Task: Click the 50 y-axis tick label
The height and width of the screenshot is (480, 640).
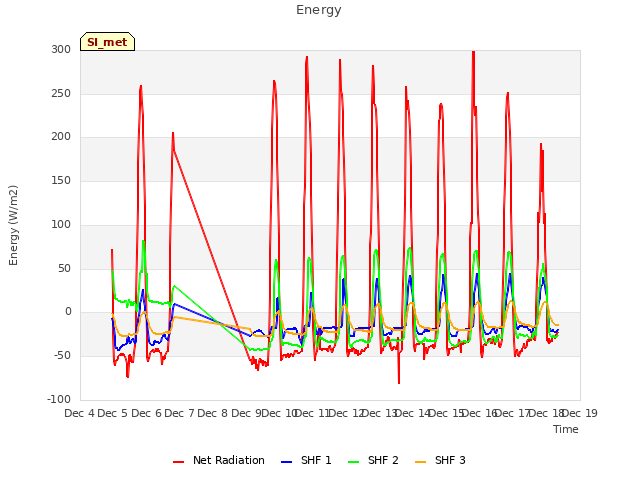Action: pos(64,269)
